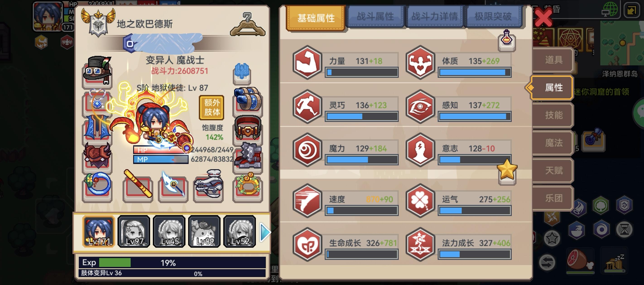Select the golden staff weapon slot
The height and width of the screenshot is (285, 644).
coord(138,186)
